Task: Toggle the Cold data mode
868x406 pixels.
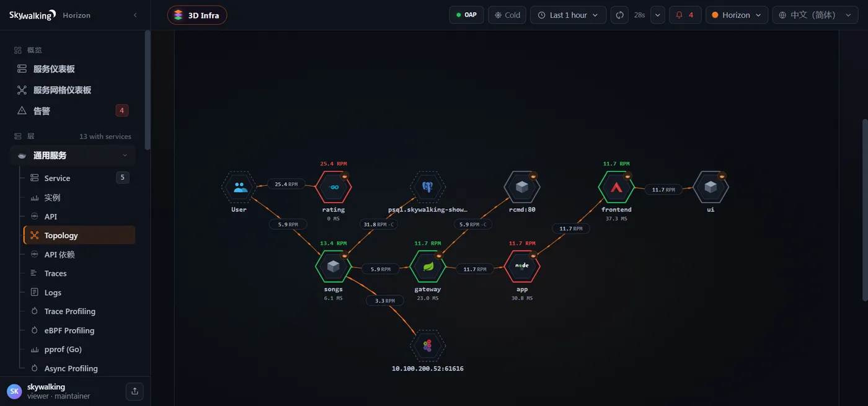Action: coord(507,15)
